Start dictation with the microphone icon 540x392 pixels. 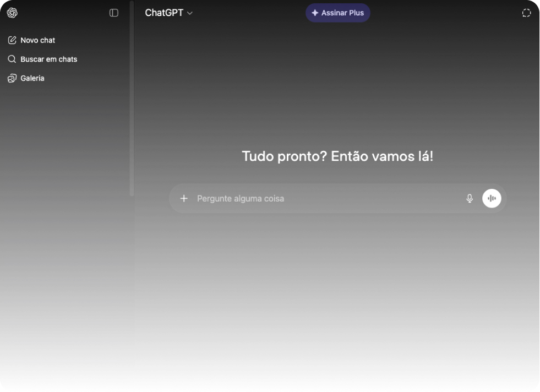click(470, 198)
